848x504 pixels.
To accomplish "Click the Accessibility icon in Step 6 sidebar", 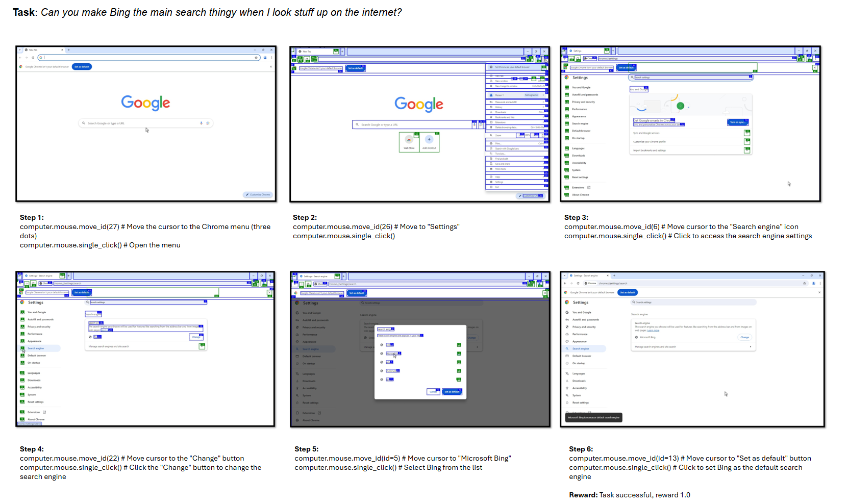I will [567, 388].
